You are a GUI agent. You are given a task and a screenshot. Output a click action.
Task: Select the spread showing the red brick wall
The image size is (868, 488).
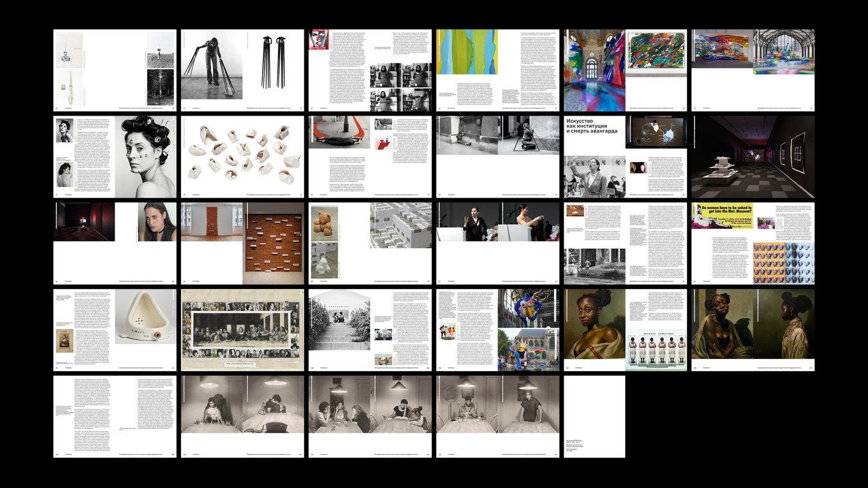pos(242,243)
